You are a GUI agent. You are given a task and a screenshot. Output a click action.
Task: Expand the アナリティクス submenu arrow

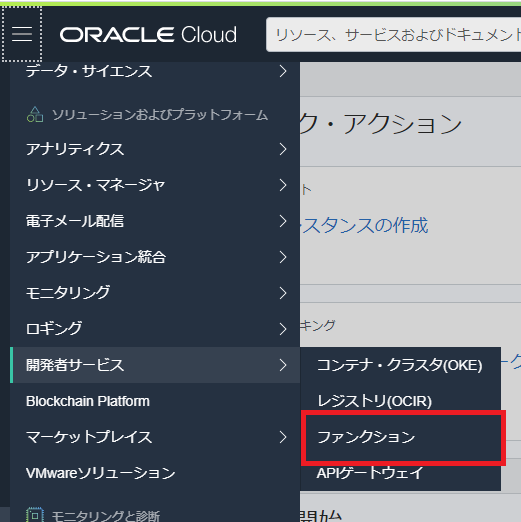point(283,149)
